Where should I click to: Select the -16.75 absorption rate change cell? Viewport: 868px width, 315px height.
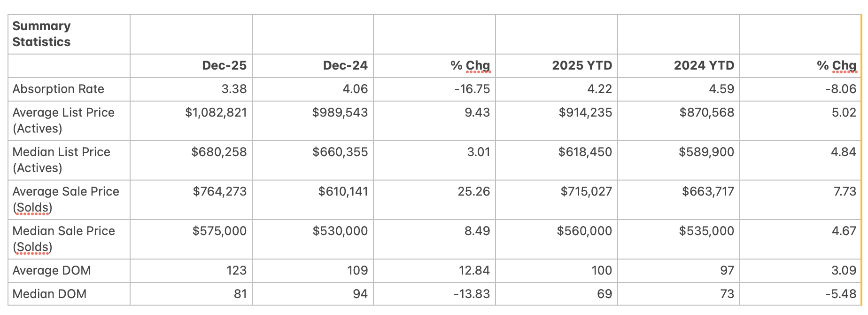(472, 89)
